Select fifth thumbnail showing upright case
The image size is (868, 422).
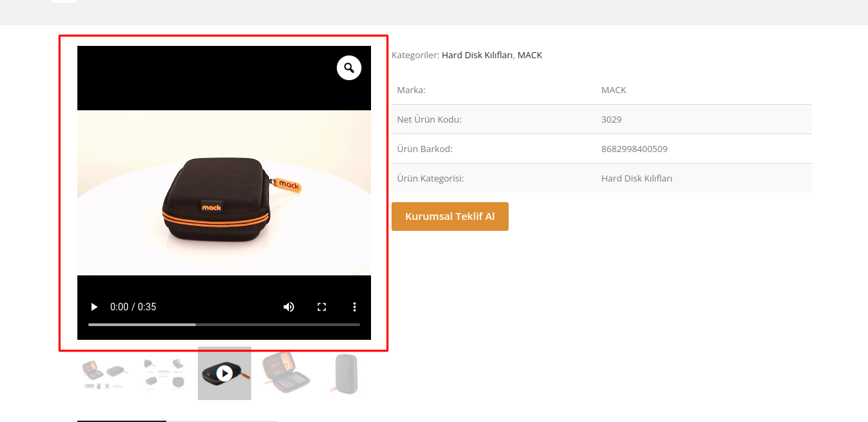pos(345,373)
